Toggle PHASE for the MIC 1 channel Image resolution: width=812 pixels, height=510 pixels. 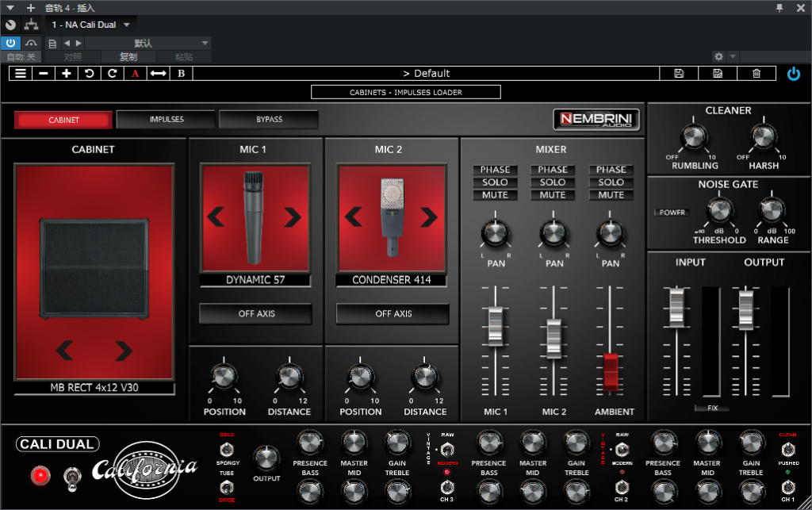tap(495, 170)
